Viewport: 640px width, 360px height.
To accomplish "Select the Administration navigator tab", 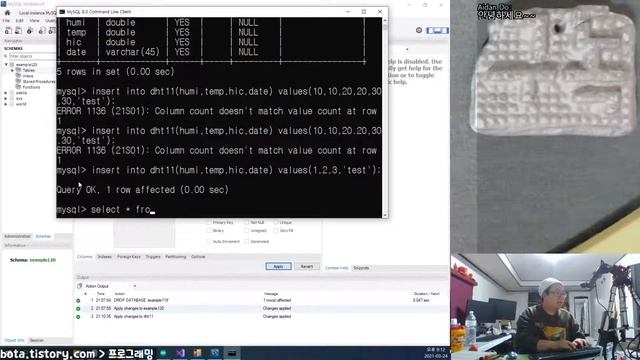I will [18, 236].
